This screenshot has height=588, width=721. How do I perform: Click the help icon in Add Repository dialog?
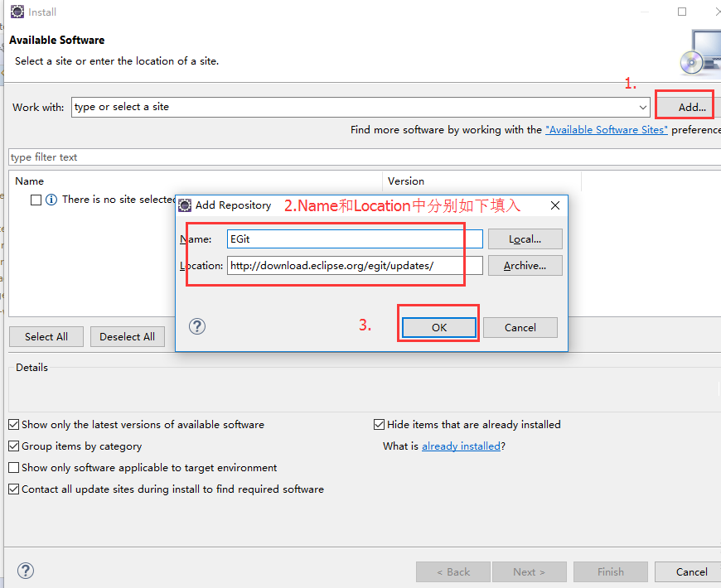point(197,326)
